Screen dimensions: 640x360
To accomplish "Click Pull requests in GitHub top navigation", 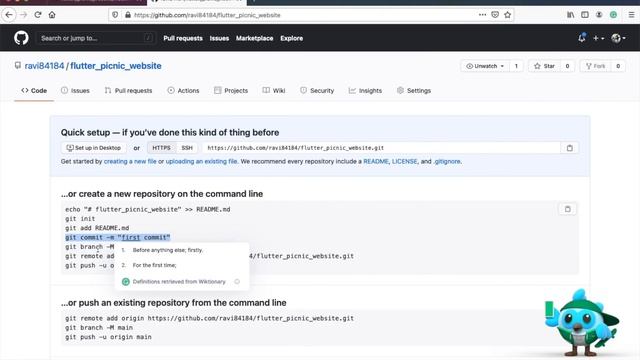I will (x=183, y=38).
